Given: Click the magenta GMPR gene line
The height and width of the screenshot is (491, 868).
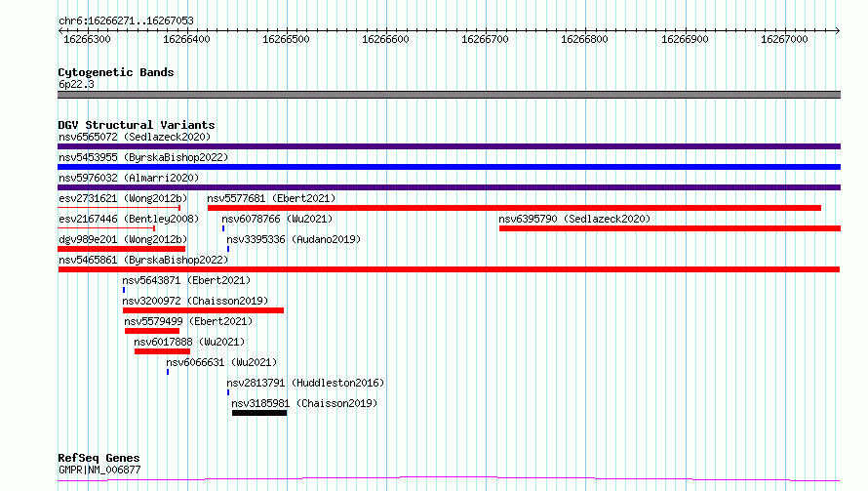Looking at the screenshot, I should tap(449, 479).
